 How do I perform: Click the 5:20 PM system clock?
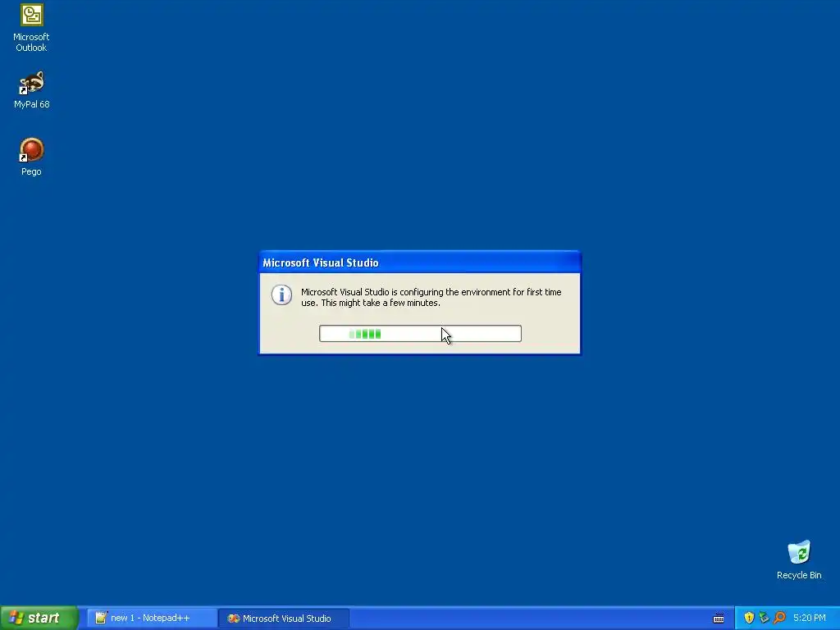click(809, 618)
